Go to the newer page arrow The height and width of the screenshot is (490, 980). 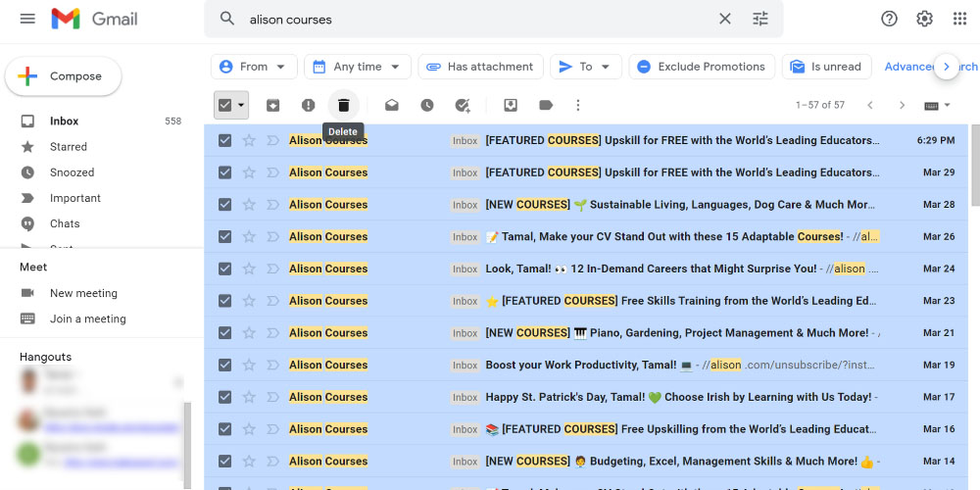coord(870,105)
